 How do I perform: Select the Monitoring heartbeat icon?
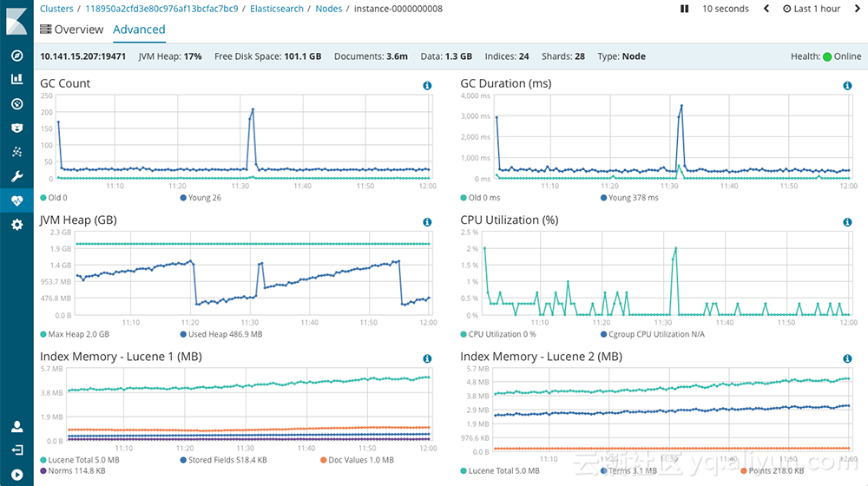tap(16, 200)
